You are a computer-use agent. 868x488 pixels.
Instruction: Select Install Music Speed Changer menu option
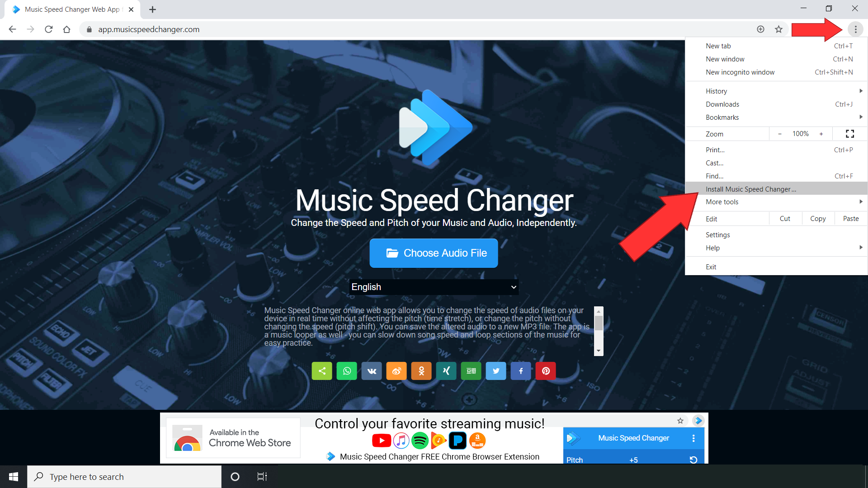(x=750, y=189)
